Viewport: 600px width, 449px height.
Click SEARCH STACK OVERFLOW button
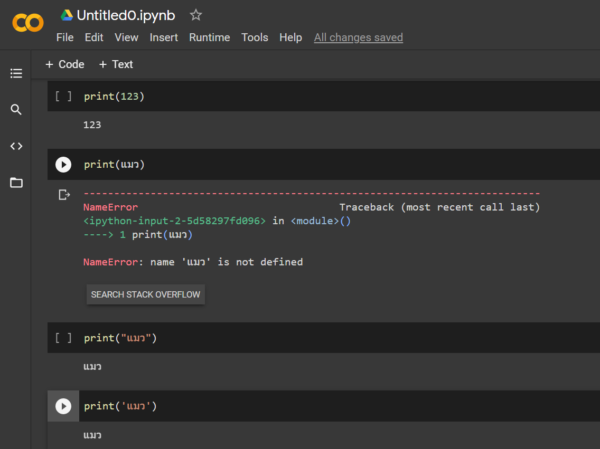(x=145, y=294)
